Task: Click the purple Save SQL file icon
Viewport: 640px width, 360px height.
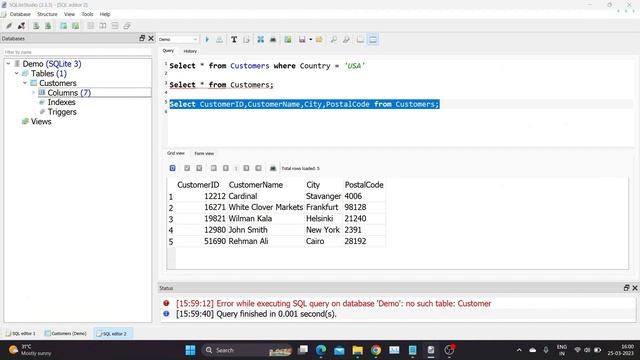Action: pos(302,40)
